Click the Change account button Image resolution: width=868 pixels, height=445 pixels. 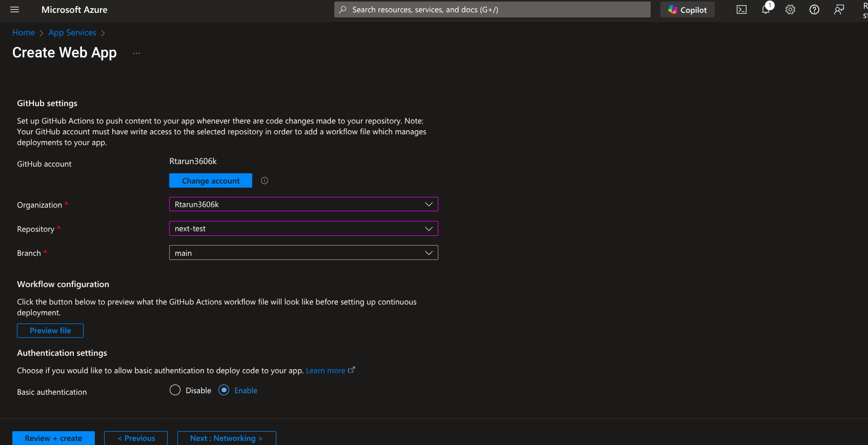tap(211, 180)
